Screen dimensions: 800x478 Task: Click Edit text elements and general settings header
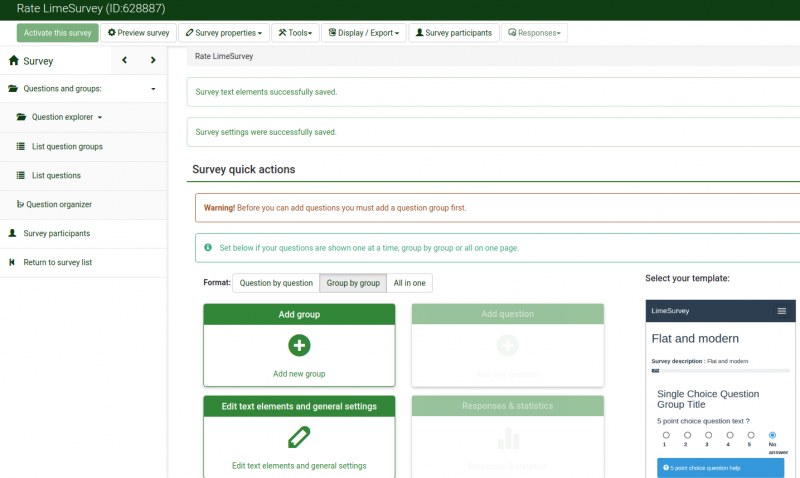click(299, 406)
